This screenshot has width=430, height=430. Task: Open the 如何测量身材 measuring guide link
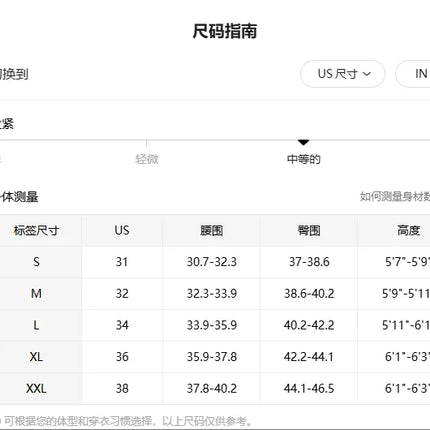(x=395, y=197)
